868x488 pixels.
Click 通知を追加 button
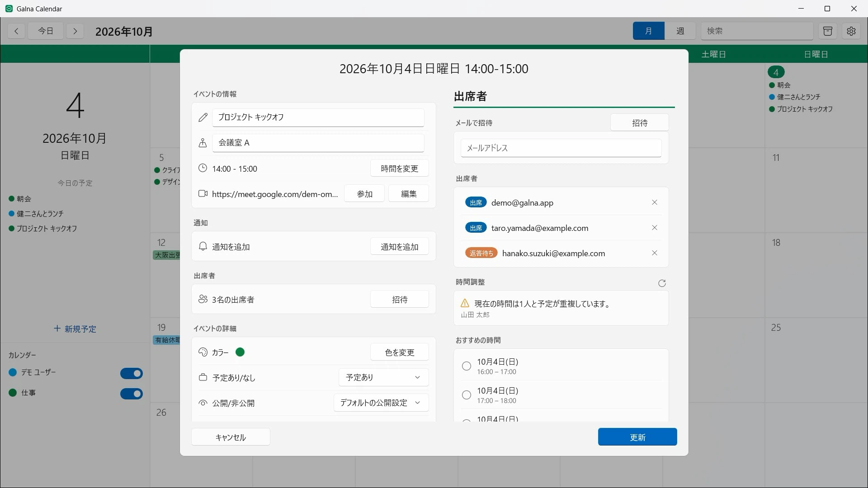pos(399,247)
